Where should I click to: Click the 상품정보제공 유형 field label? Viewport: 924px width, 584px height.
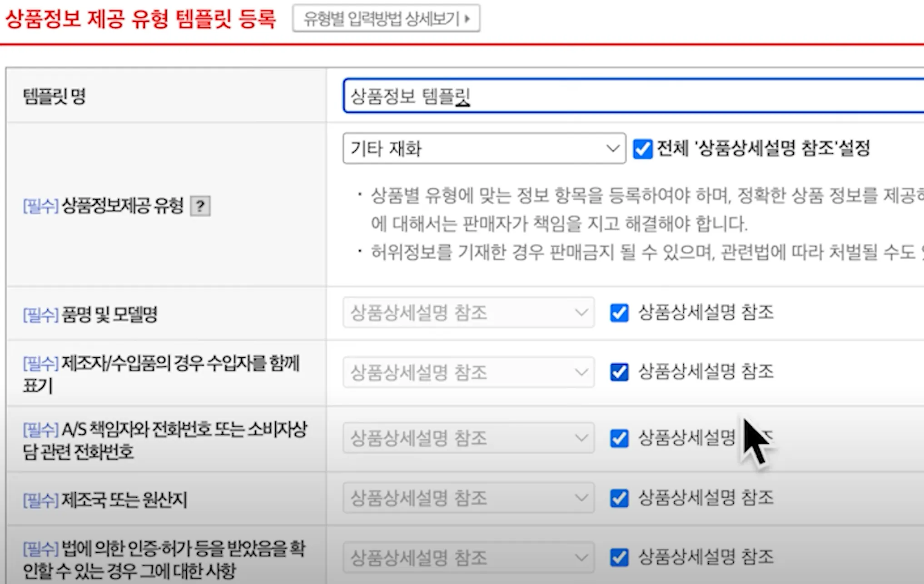(122, 206)
